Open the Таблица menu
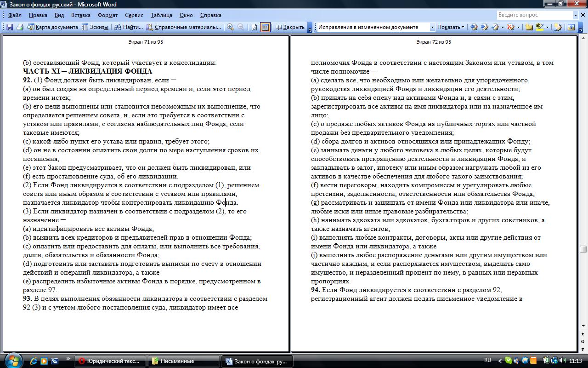This screenshot has width=588, height=368. click(161, 15)
